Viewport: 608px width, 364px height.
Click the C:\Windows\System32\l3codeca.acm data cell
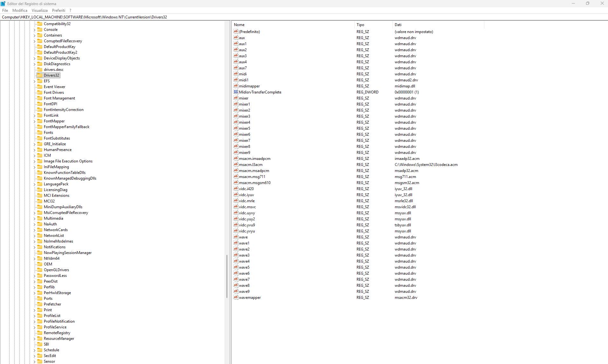click(426, 164)
